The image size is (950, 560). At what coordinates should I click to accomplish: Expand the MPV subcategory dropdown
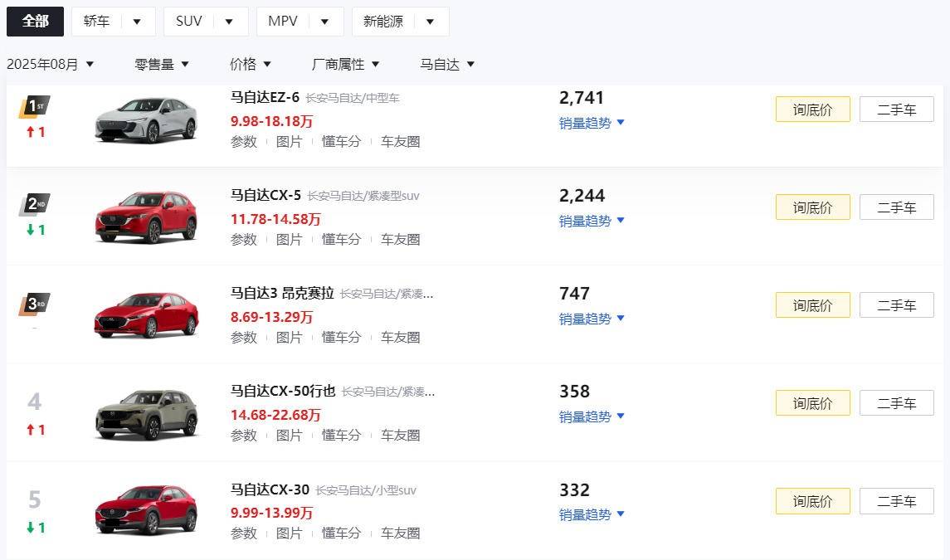point(324,22)
